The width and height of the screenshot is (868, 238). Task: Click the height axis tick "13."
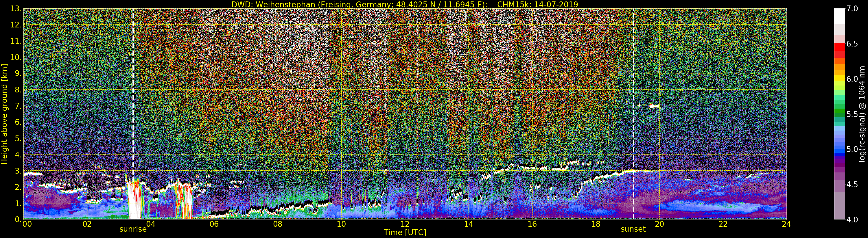pos(16,9)
